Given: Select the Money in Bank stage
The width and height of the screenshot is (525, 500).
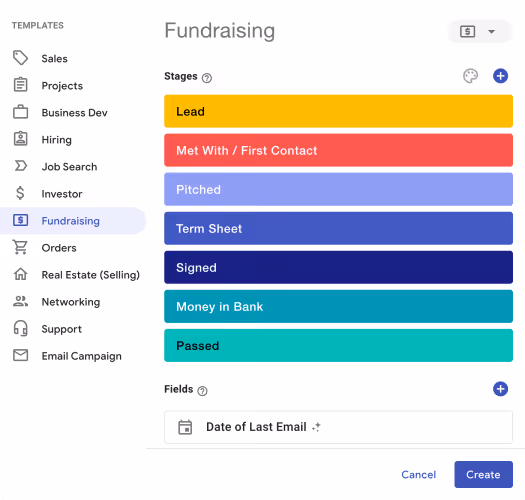Looking at the screenshot, I should pyautogui.click(x=338, y=306).
